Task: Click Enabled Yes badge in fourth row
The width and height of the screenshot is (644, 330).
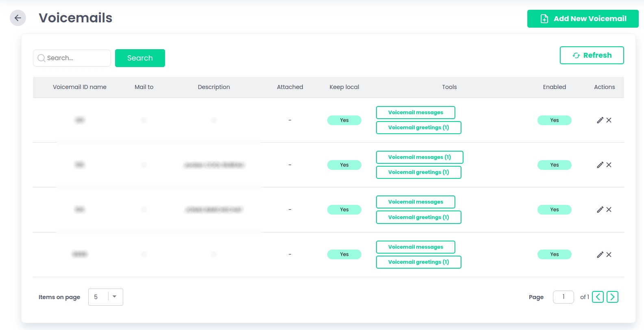Action: coord(554,254)
